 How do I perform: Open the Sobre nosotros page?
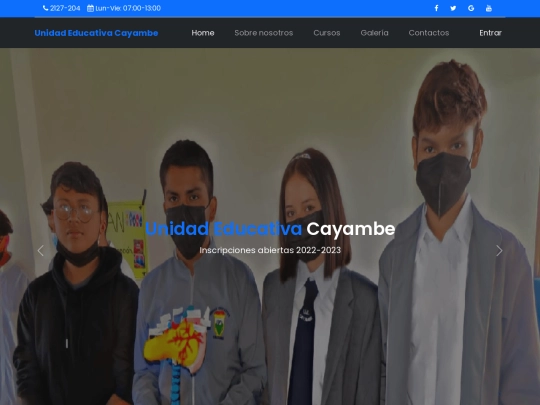(x=264, y=33)
